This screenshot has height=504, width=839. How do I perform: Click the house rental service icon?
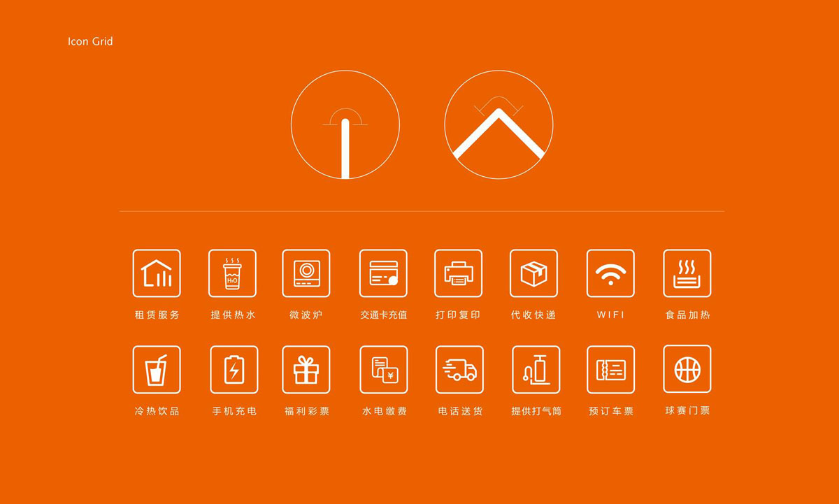click(157, 273)
